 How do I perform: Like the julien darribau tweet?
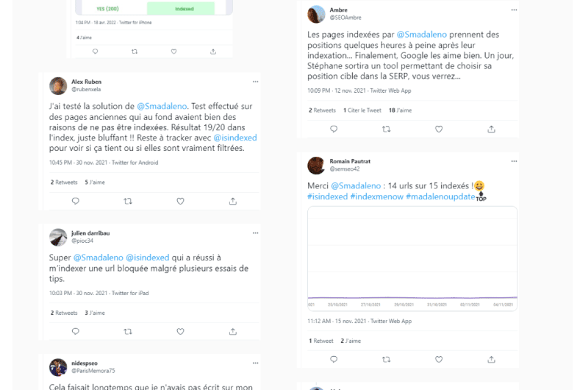[x=180, y=331]
